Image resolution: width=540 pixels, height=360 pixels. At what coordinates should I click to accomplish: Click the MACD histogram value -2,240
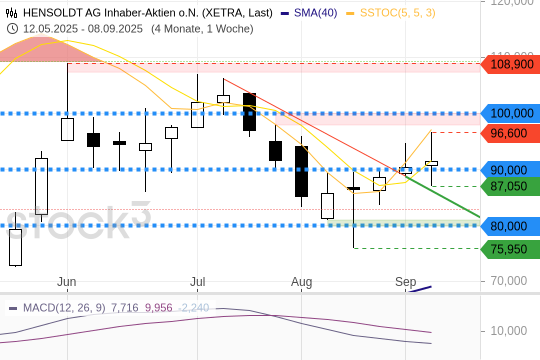point(194,308)
